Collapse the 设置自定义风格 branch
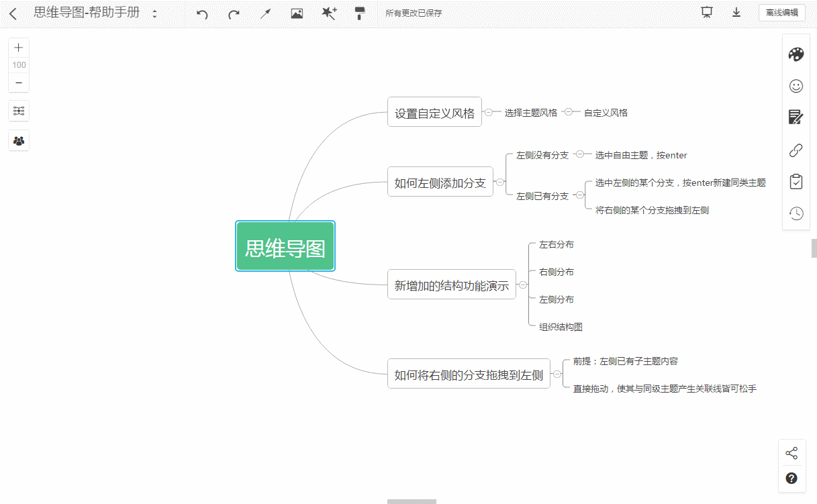This screenshot has height=504, width=817. coord(489,112)
